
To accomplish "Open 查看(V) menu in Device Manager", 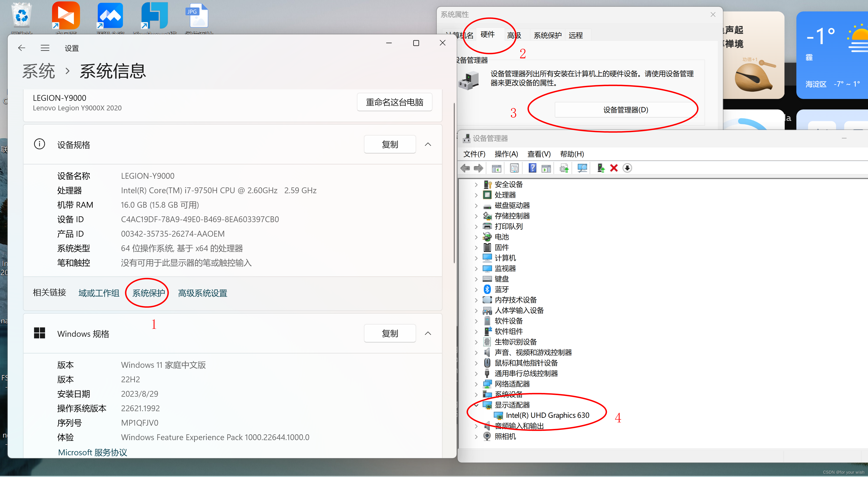I will [x=539, y=154].
